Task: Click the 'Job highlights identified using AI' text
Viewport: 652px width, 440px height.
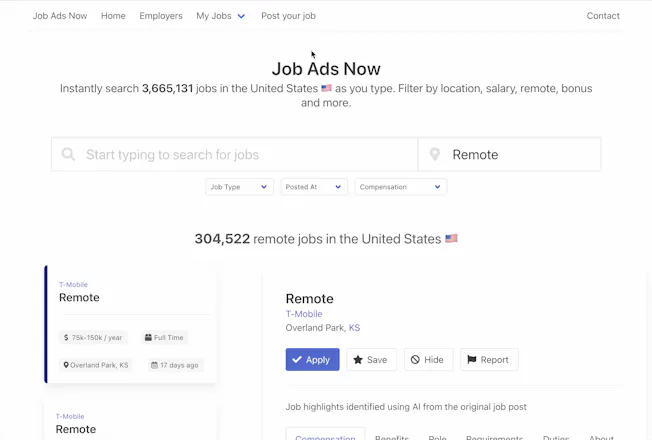Action: [406, 407]
